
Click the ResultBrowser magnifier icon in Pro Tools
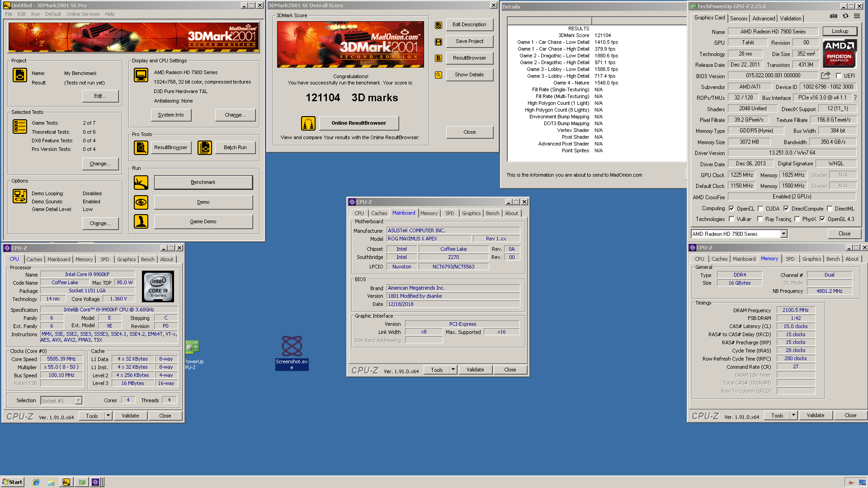coord(141,147)
